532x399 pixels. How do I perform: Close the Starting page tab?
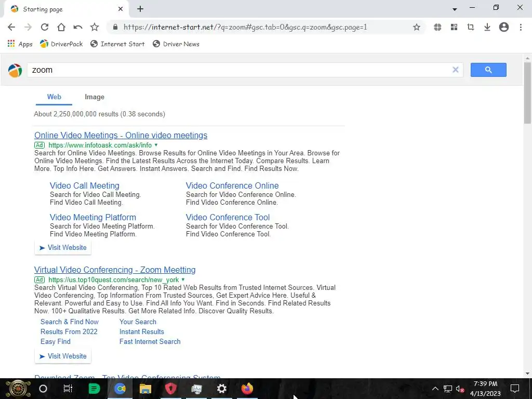[x=121, y=9]
